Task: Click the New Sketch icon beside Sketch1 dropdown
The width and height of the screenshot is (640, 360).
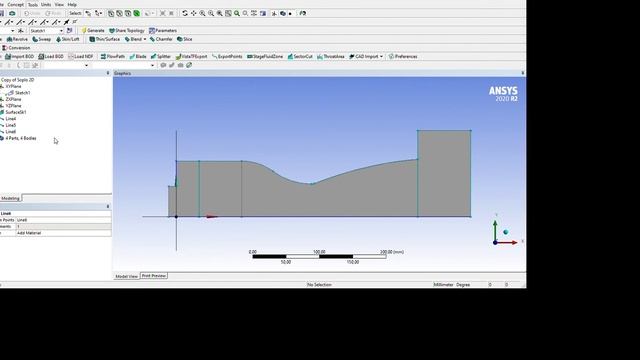Action: 70,31
